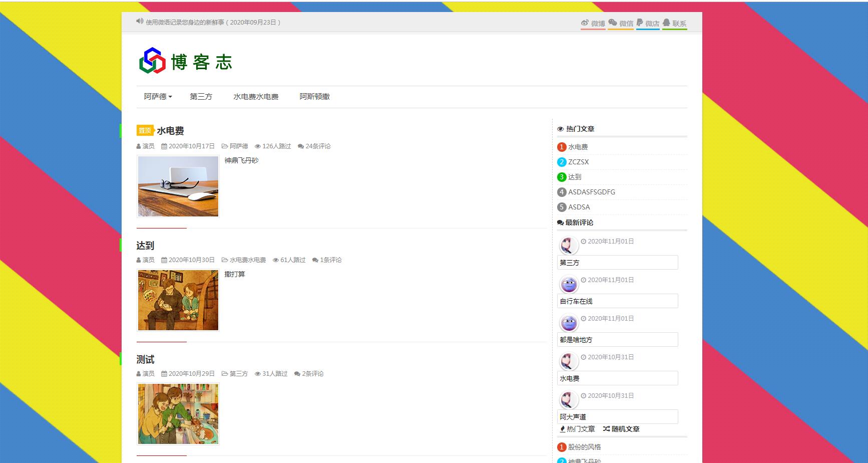
Task: Go to 水电费水电费 navigation item
Action: coord(256,97)
